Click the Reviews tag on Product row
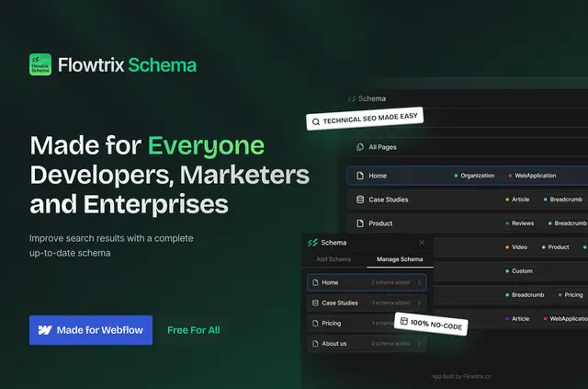588x389 pixels. pyautogui.click(x=519, y=223)
